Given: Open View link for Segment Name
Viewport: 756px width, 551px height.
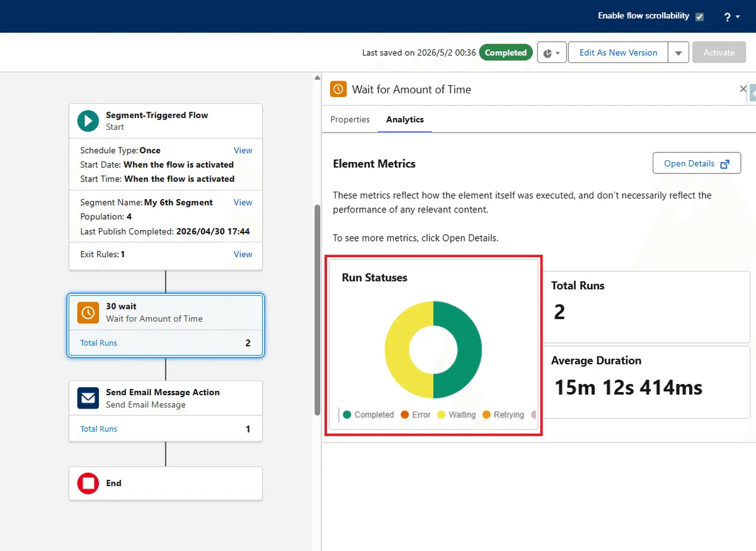Looking at the screenshot, I should (243, 202).
